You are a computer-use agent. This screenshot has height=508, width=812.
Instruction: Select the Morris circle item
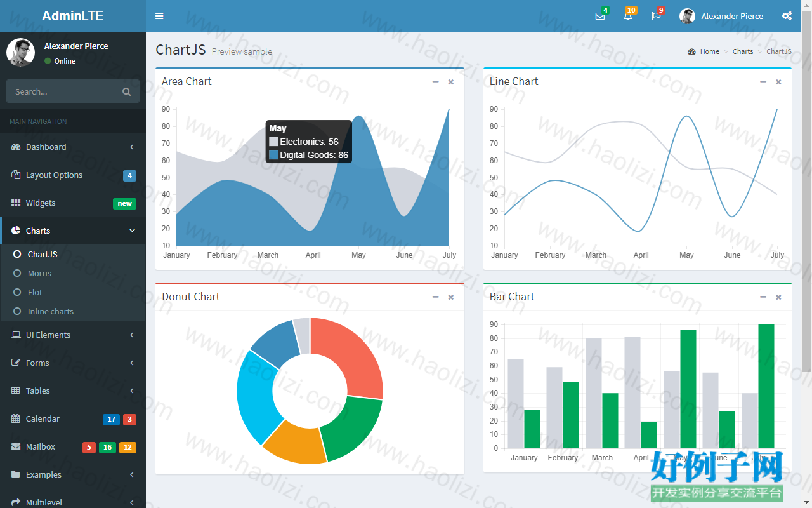[x=17, y=273]
